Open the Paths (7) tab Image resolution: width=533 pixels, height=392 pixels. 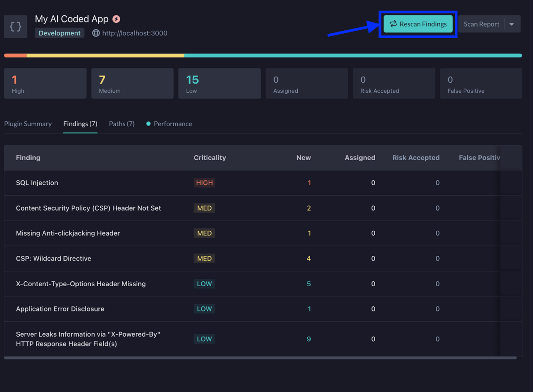coord(121,124)
